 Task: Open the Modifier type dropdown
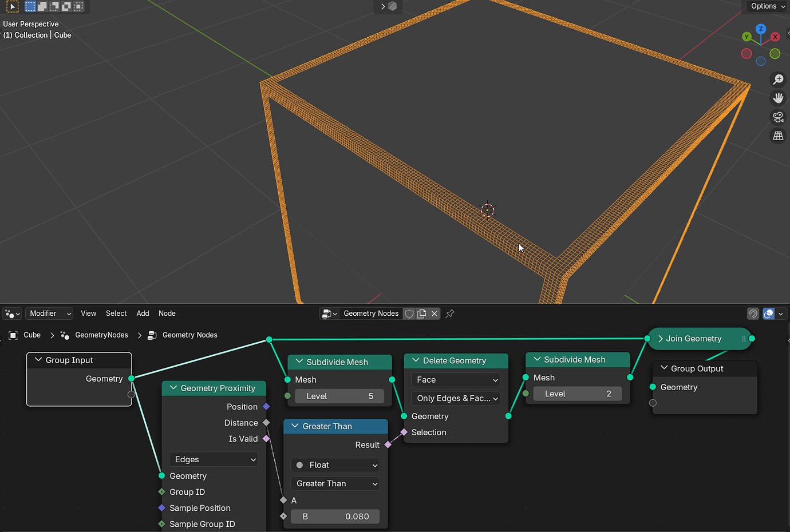click(x=50, y=313)
